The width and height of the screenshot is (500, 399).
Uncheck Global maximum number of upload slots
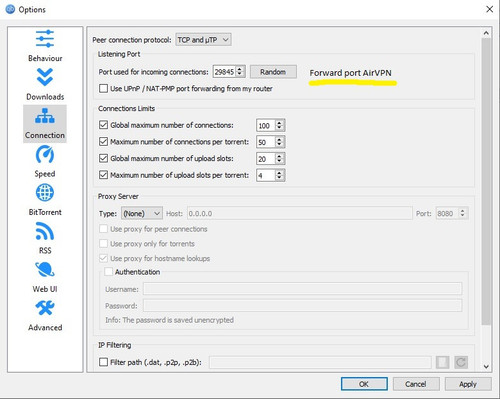[x=103, y=158]
